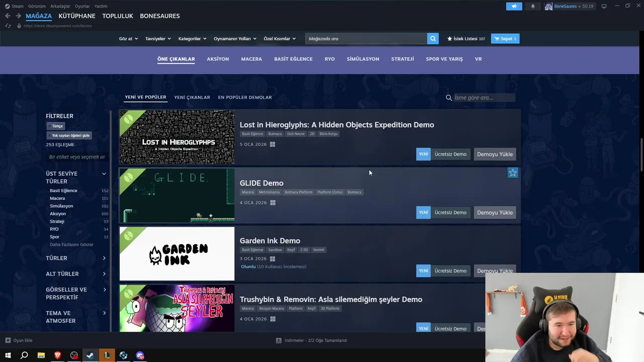Click Demoyu Yükle for Lost in Hieroglyphs
The image size is (644, 362).
pyautogui.click(x=495, y=154)
